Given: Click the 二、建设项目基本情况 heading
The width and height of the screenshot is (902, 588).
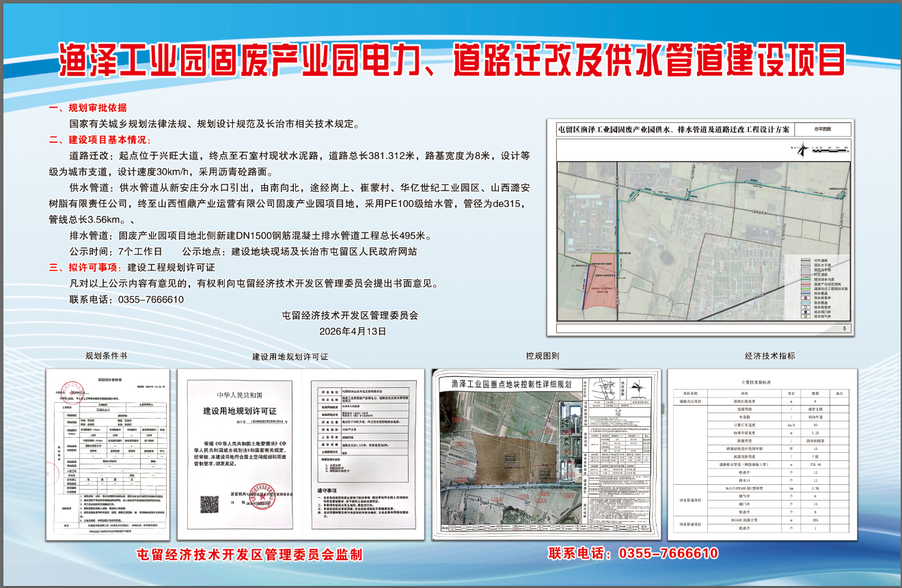Looking at the screenshot, I should (99, 140).
